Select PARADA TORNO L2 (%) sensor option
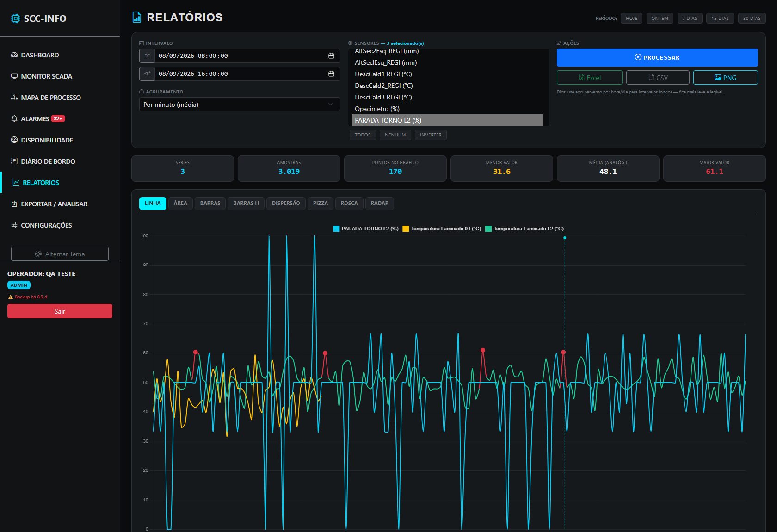The height and width of the screenshot is (532, 777). 447,120
